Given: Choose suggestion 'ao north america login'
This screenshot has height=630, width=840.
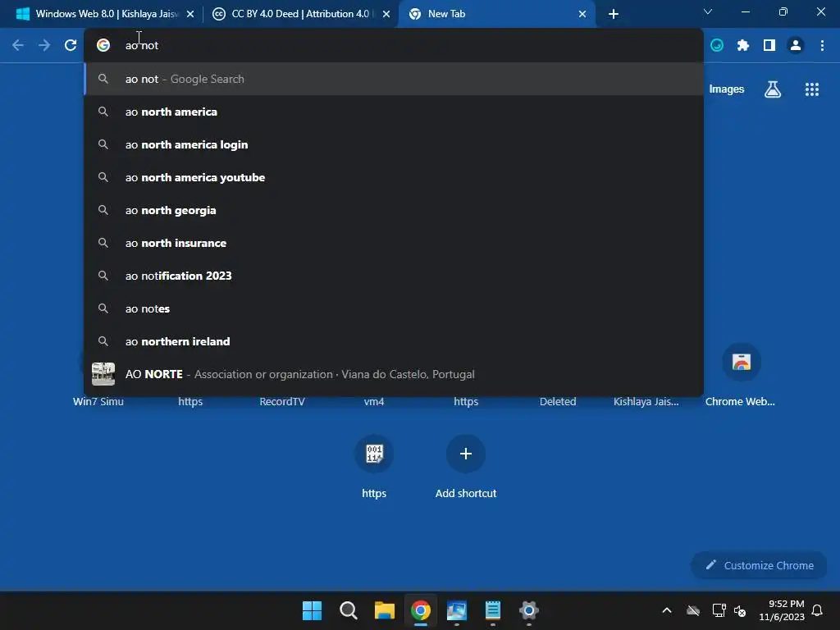Looking at the screenshot, I should click(394, 144).
